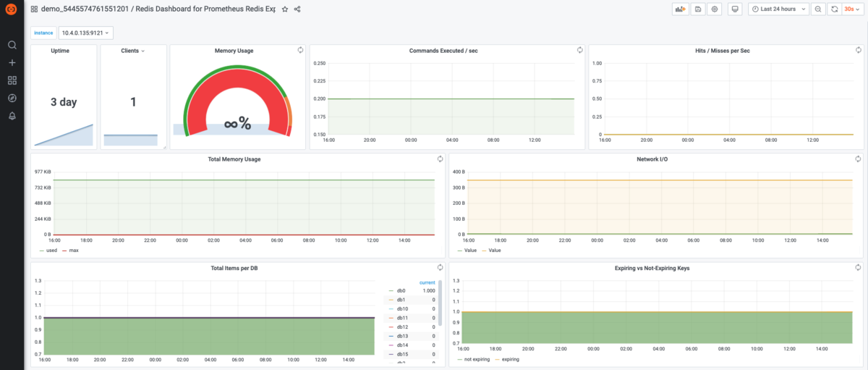
Task: Open Hits / Misses per Sec panel menu
Action: [722, 51]
